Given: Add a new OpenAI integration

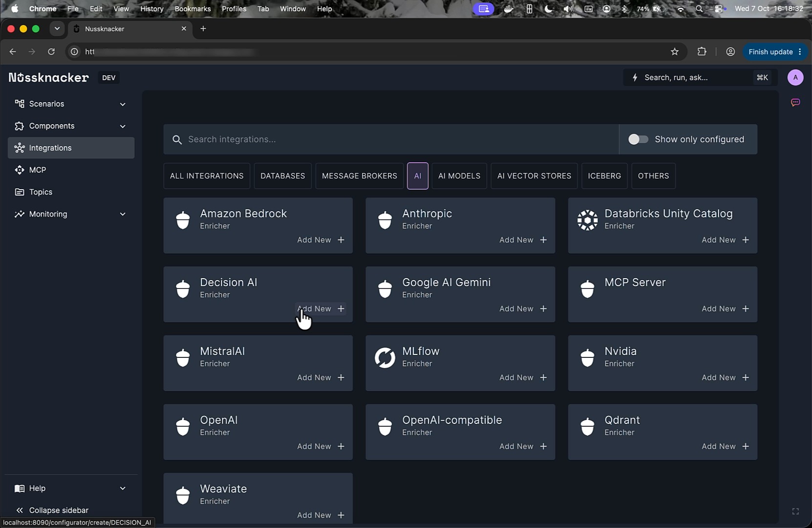Looking at the screenshot, I should tap(321, 446).
